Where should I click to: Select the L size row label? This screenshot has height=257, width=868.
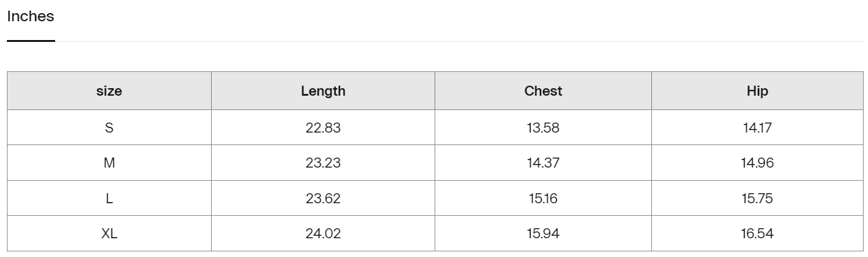109,199
